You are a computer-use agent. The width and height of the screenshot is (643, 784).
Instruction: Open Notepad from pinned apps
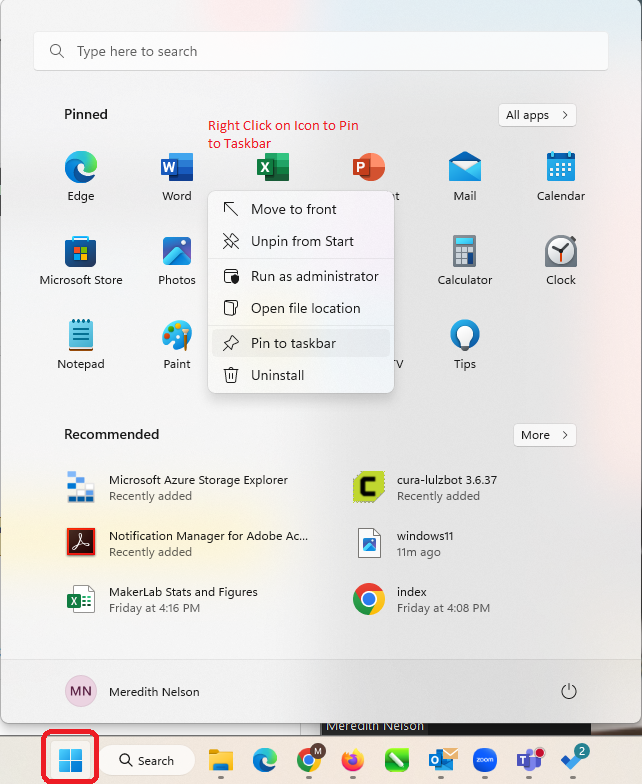click(80, 344)
